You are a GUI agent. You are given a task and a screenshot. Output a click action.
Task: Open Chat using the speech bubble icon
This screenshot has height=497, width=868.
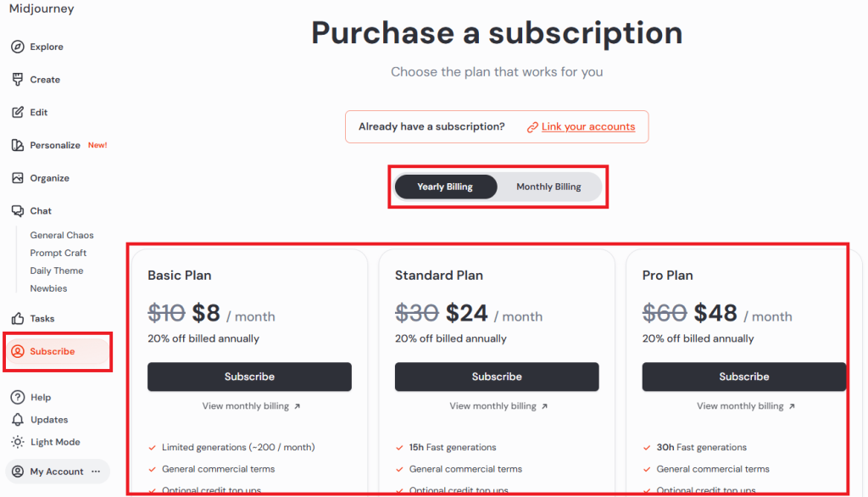[x=18, y=210]
